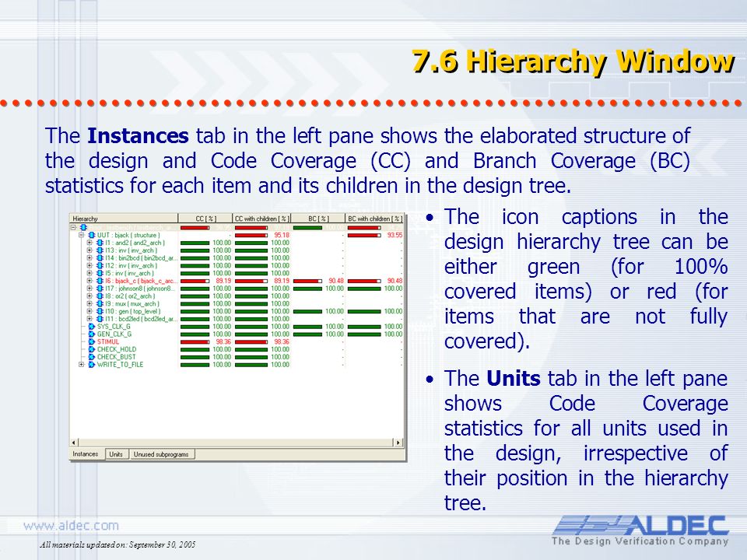Click the red CC coverage bar for I6

[x=195, y=281]
